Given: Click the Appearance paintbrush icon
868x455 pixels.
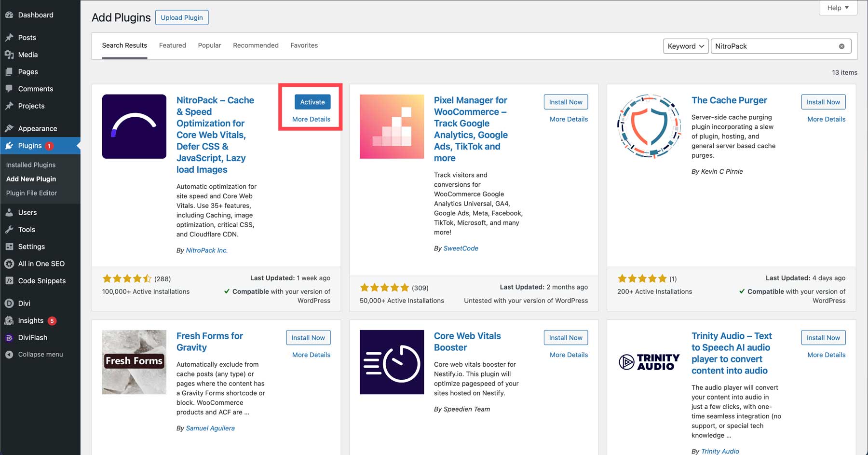Looking at the screenshot, I should pos(10,128).
